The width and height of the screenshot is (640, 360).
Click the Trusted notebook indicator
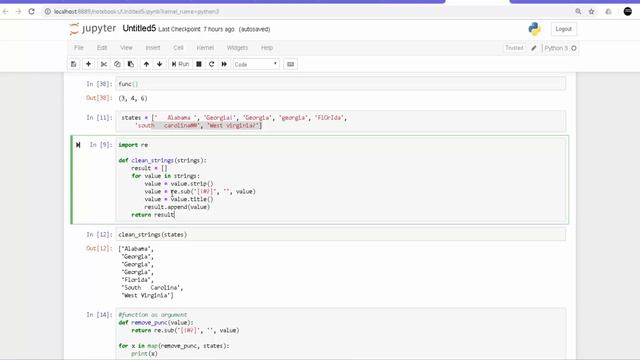(x=514, y=48)
